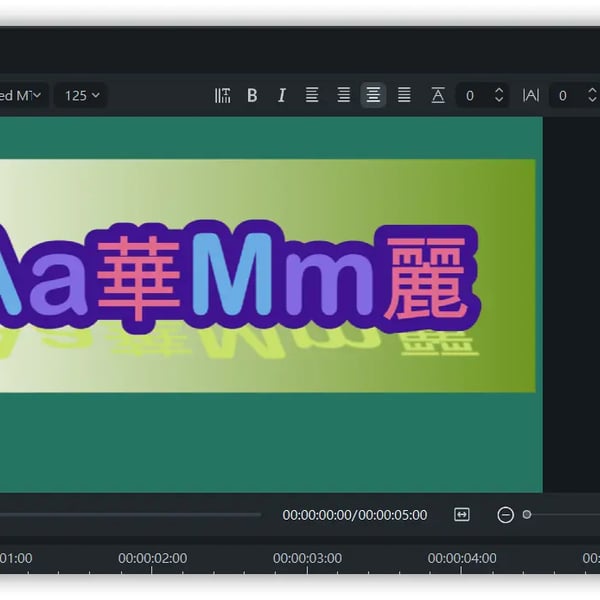Click the 00:00:04:00 ruler mark
600x600 pixels.
tap(462, 558)
